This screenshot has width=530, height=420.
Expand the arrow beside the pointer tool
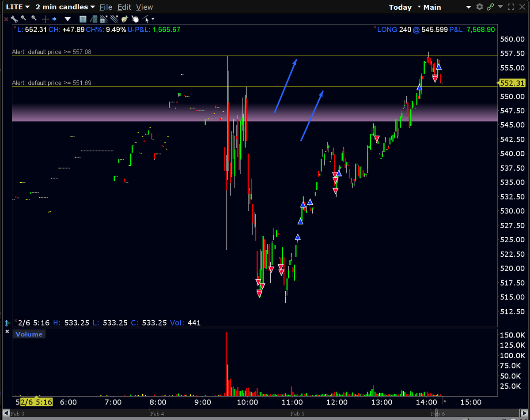(153, 19)
